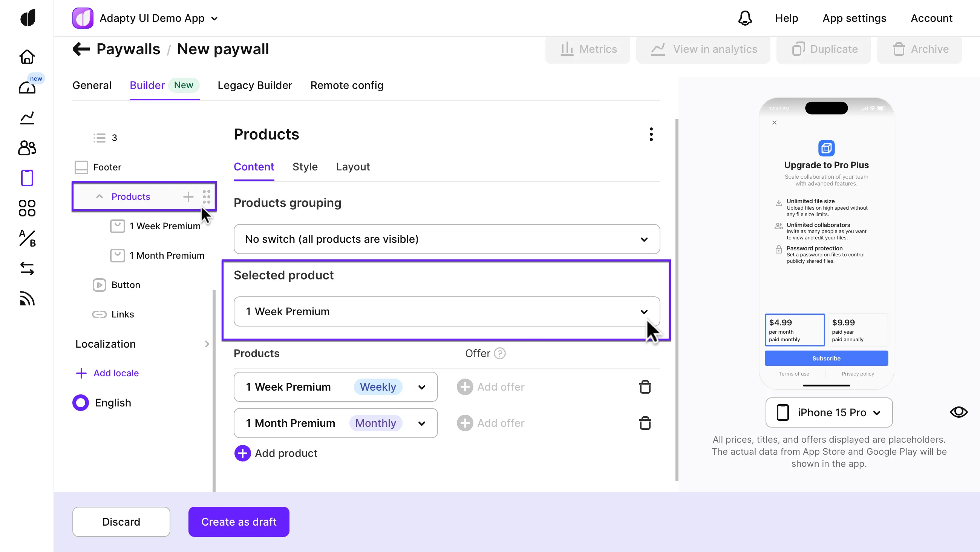Open the Home icon in sidebar
980x552 pixels.
pyautogui.click(x=27, y=57)
